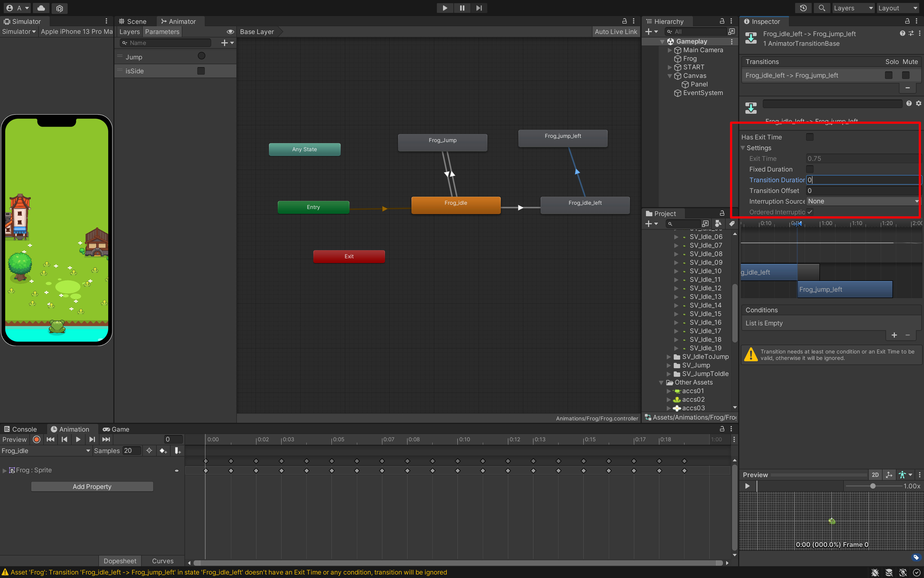Open Interruption Source dropdown

[863, 201]
